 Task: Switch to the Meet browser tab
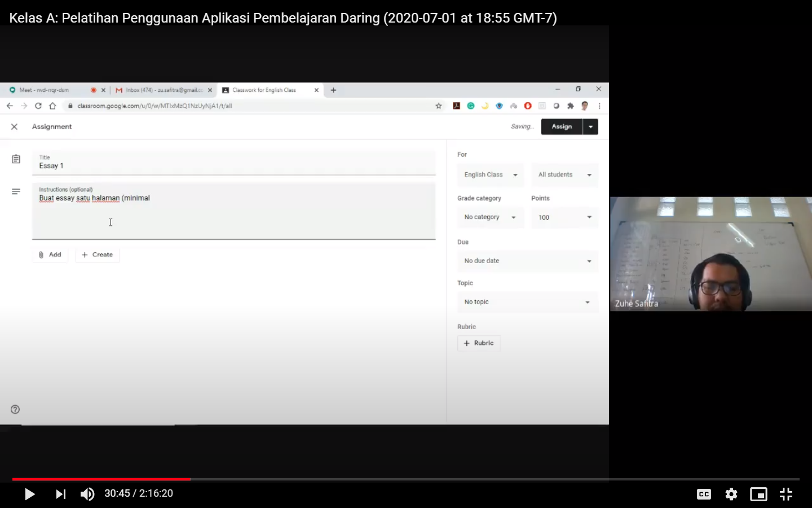pyautogui.click(x=48, y=90)
